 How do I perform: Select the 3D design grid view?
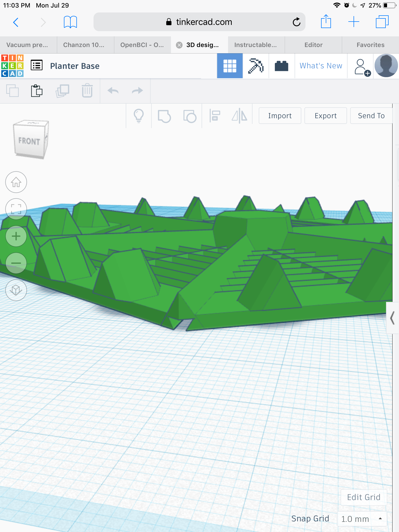[x=230, y=66]
